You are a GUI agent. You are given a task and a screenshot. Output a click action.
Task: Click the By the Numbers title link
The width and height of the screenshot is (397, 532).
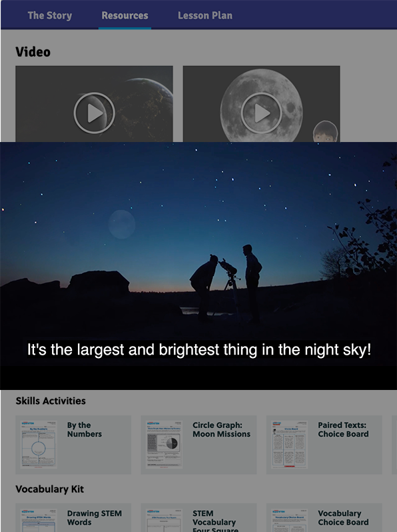tap(85, 429)
